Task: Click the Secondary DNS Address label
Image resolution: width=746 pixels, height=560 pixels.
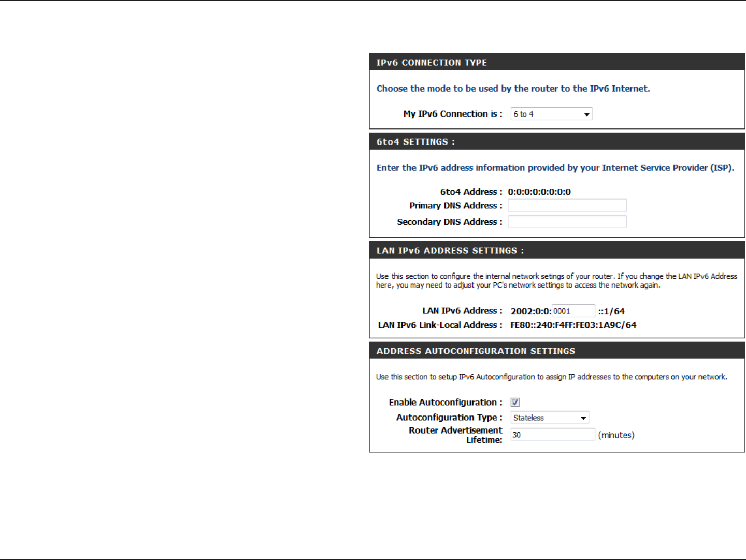Action: tap(450, 222)
